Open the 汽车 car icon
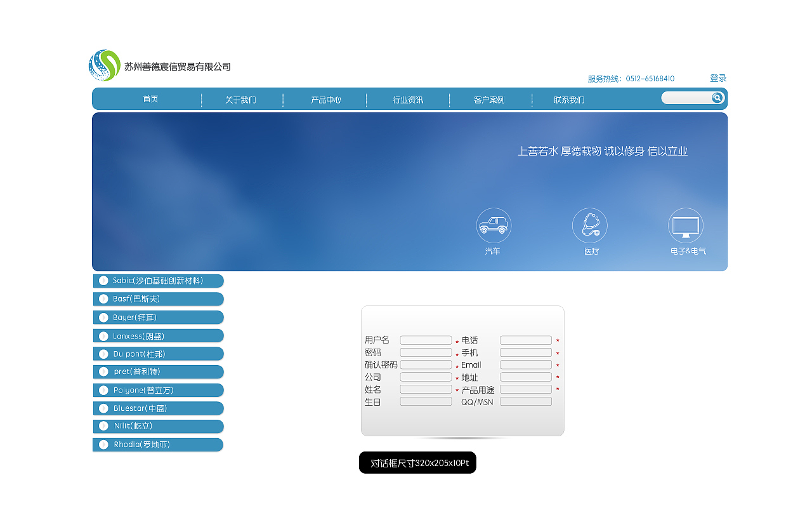This screenshot has height=508, width=812. click(494, 225)
